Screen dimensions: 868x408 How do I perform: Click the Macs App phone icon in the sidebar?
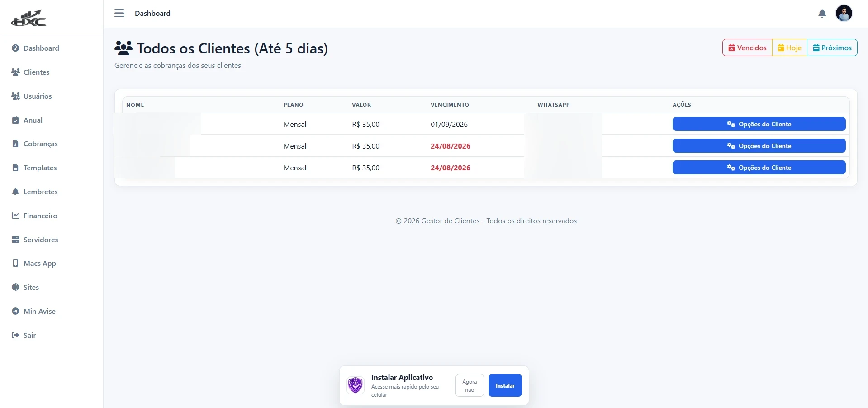[x=15, y=263]
